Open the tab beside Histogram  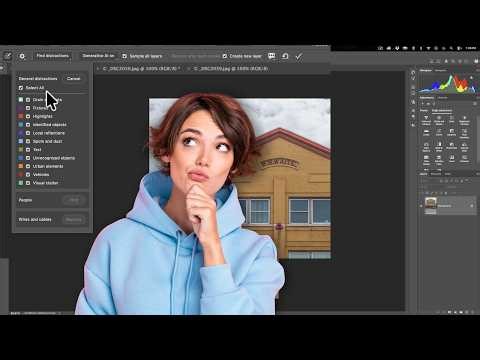pyautogui.click(x=441, y=70)
